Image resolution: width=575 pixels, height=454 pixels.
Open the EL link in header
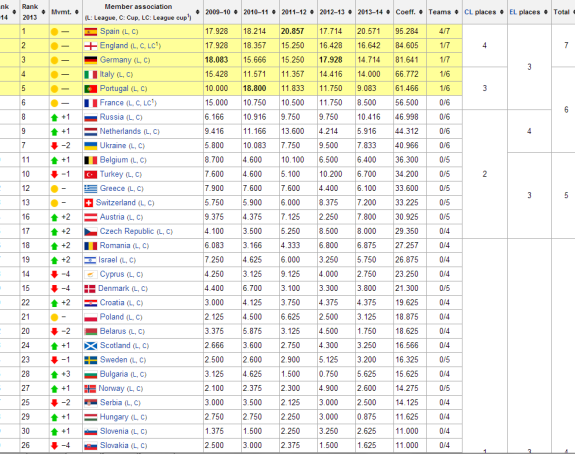513,12
